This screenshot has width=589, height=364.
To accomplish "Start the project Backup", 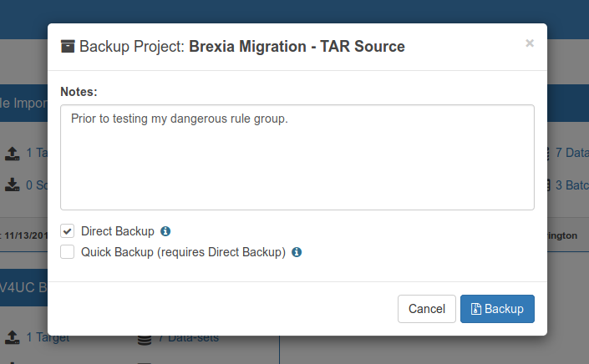I will click(x=497, y=309).
